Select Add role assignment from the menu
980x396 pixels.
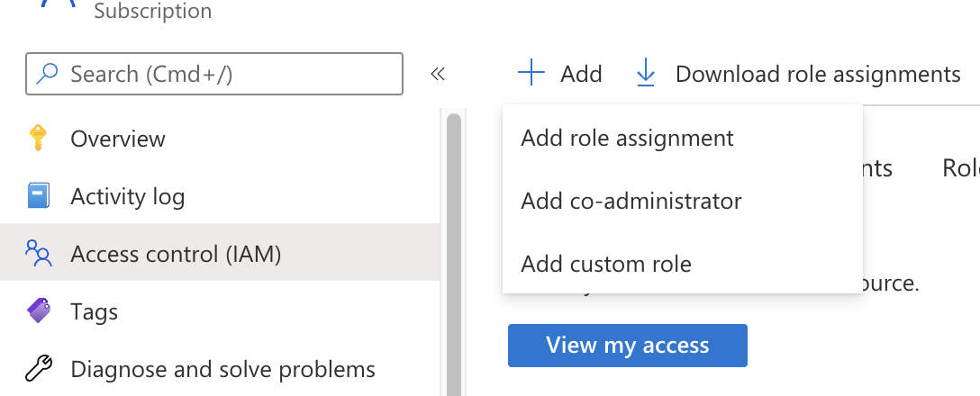(627, 138)
